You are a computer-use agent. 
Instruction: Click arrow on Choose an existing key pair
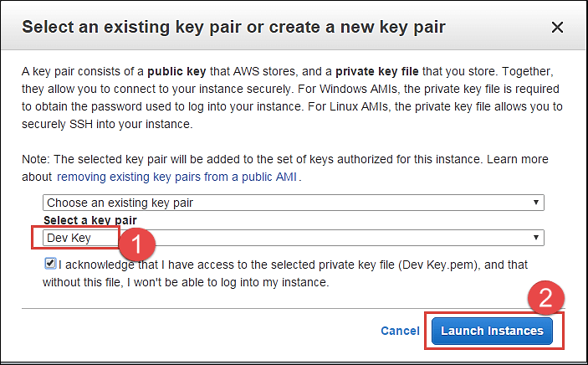(x=535, y=203)
